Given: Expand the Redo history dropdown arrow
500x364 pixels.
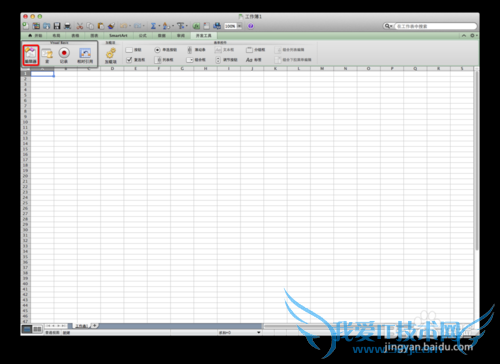Looking at the screenshot, I should [144, 26].
